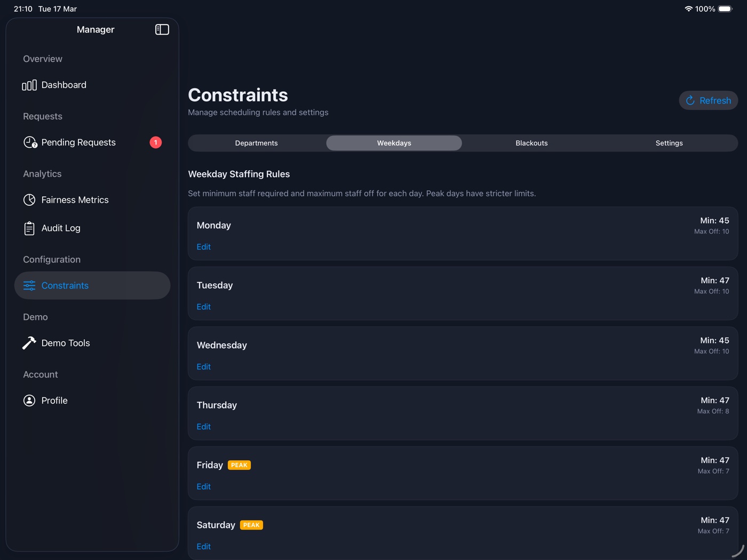The image size is (747, 560).
Task: Edit the Monday staffing rule
Action: 204,247
